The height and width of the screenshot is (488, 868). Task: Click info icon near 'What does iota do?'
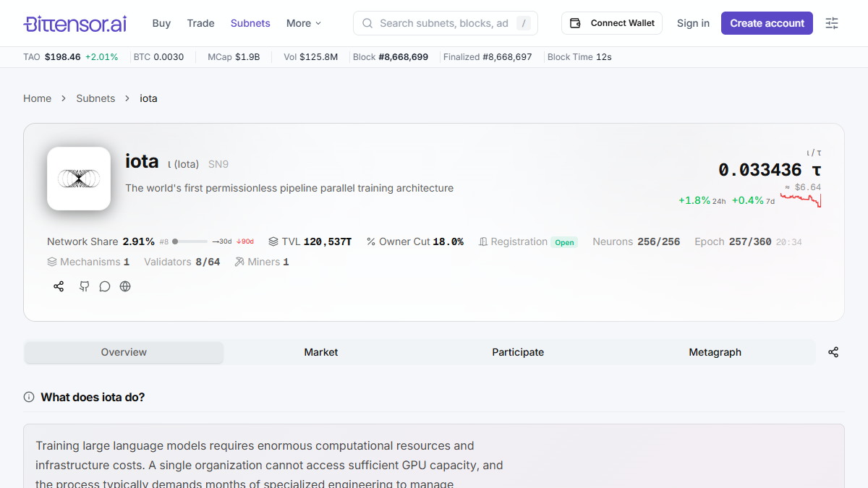tap(29, 397)
